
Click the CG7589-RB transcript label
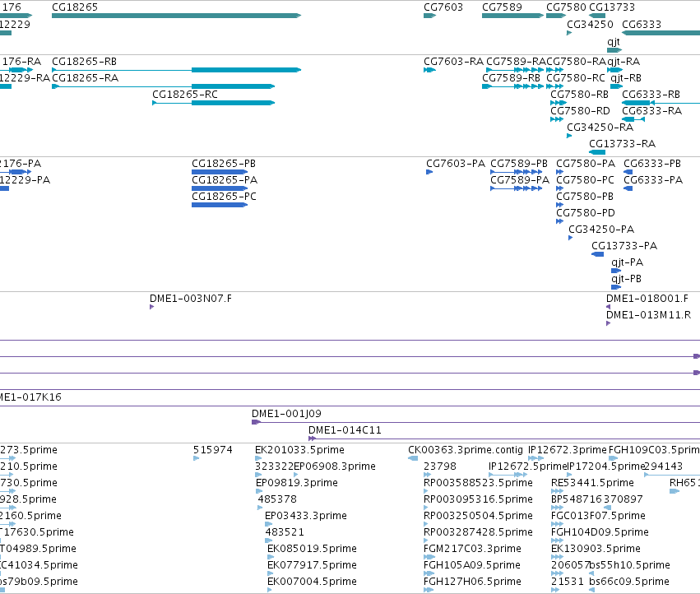click(511, 78)
